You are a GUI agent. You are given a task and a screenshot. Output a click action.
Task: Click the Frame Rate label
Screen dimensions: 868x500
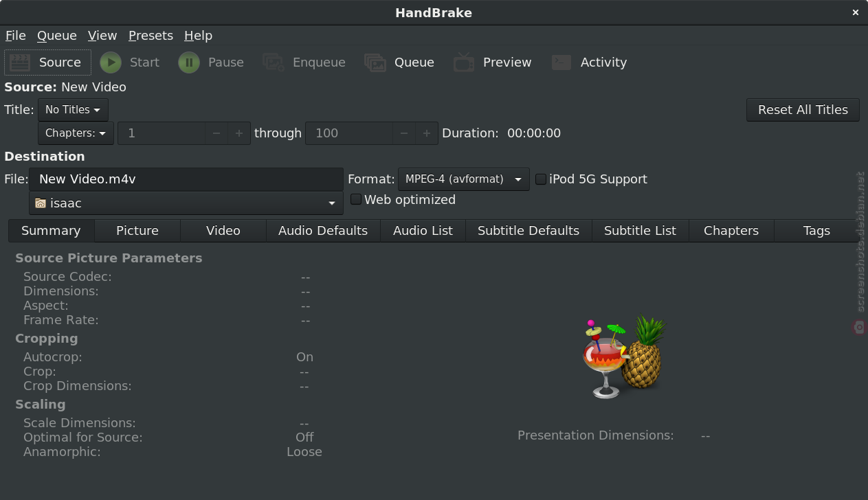point(61,320)
